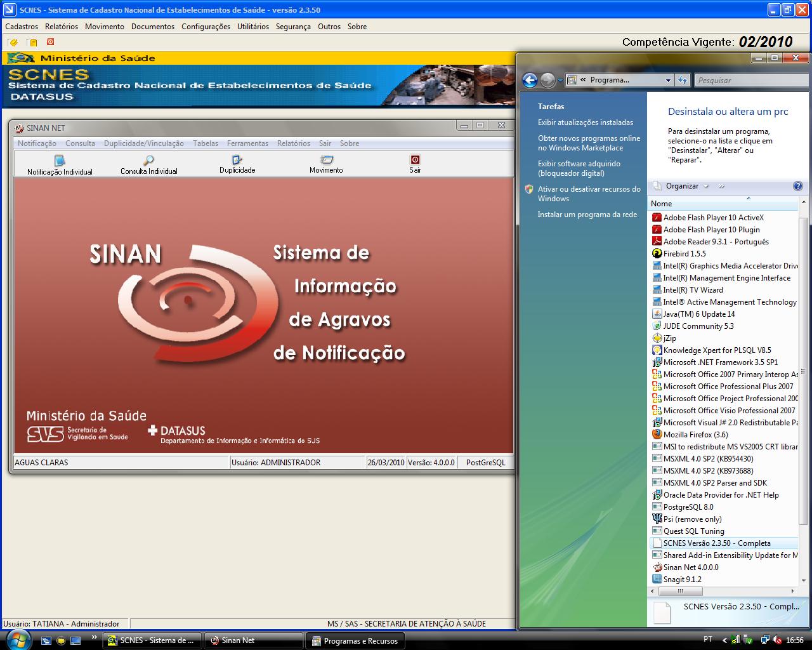The height and width of the screenshot is (650, 812).
Task: Open the Segurança menu in SCNES
Action: [x=293, y=27]
